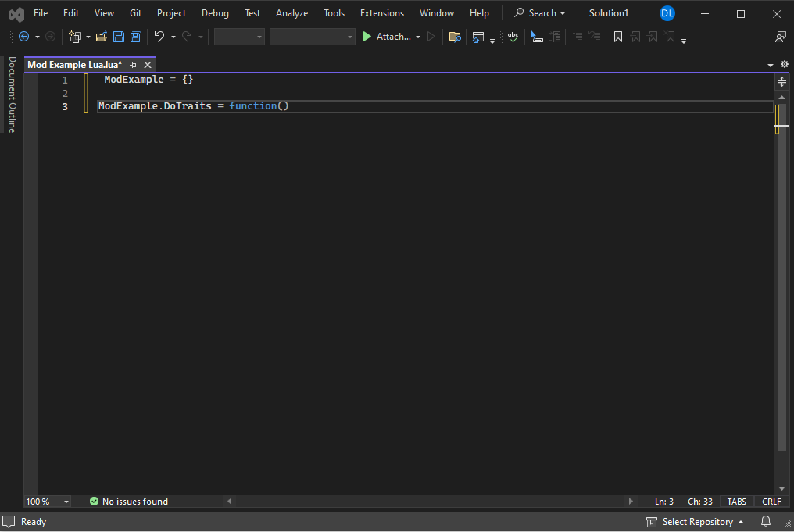Close the Mod Example Lua.lua tab
794x532 pixels.
coord(148,65)
